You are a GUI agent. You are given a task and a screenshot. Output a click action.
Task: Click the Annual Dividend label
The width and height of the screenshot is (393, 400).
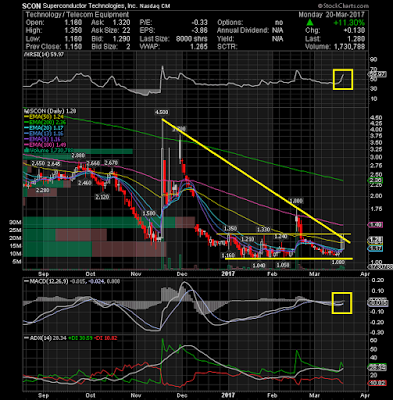243,31
